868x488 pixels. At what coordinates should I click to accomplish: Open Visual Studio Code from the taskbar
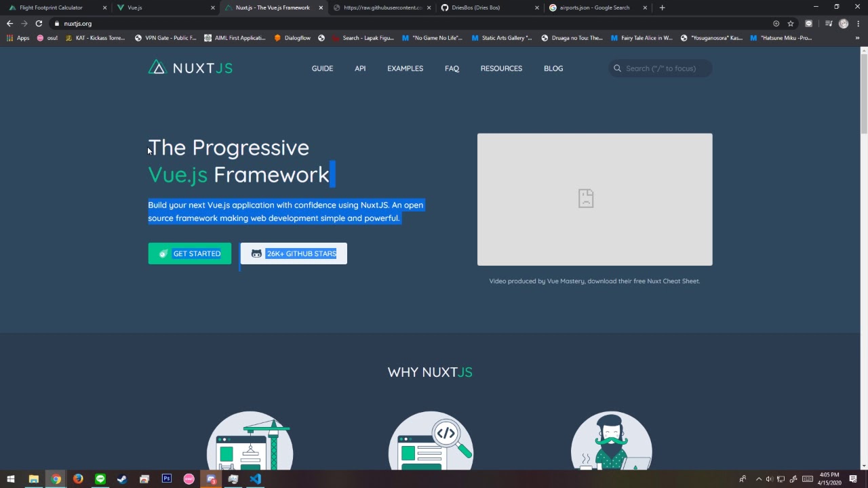(255, 479)
